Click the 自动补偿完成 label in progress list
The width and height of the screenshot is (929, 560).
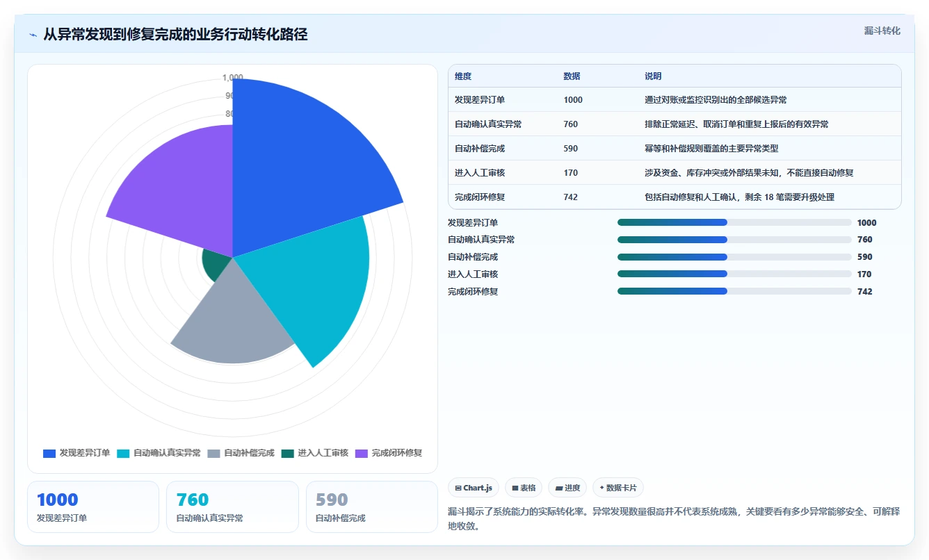point(473,257)
